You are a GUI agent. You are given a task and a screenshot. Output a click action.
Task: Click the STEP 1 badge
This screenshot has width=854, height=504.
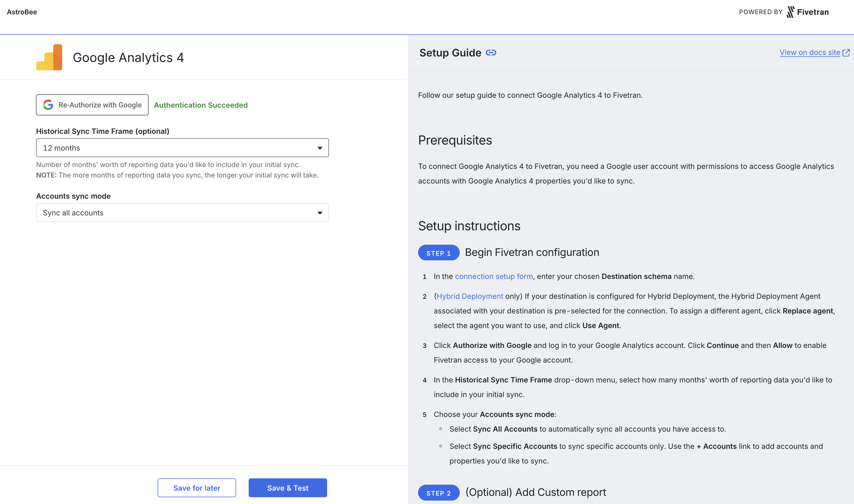[439, 253]
